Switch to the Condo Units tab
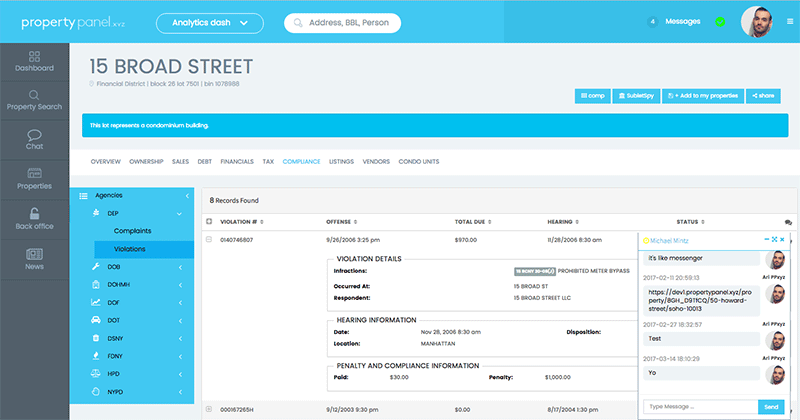 pos(419,161)
